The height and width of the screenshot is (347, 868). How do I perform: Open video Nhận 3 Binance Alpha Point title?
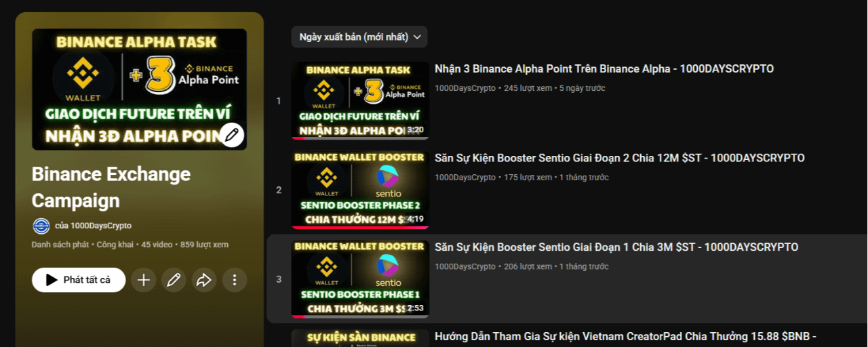point(604,69)
